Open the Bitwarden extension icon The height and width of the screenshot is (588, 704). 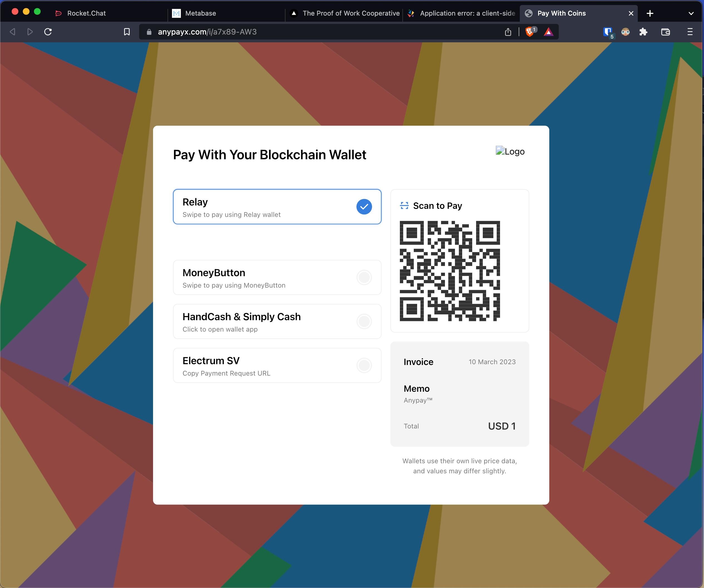tap(608, 32)
